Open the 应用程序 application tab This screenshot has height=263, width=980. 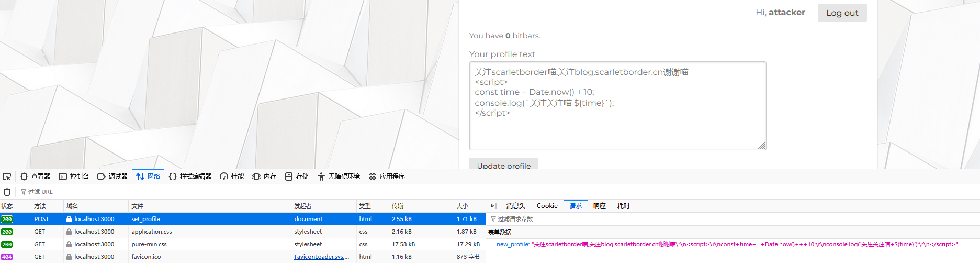(x=387, y=177)
